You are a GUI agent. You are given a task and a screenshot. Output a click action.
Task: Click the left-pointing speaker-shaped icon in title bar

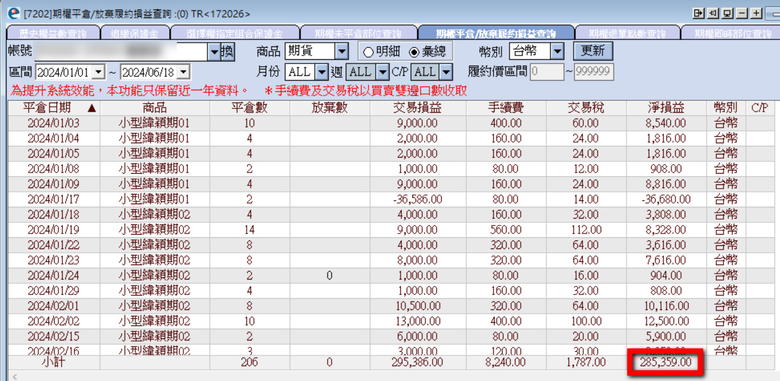[712, 13]
